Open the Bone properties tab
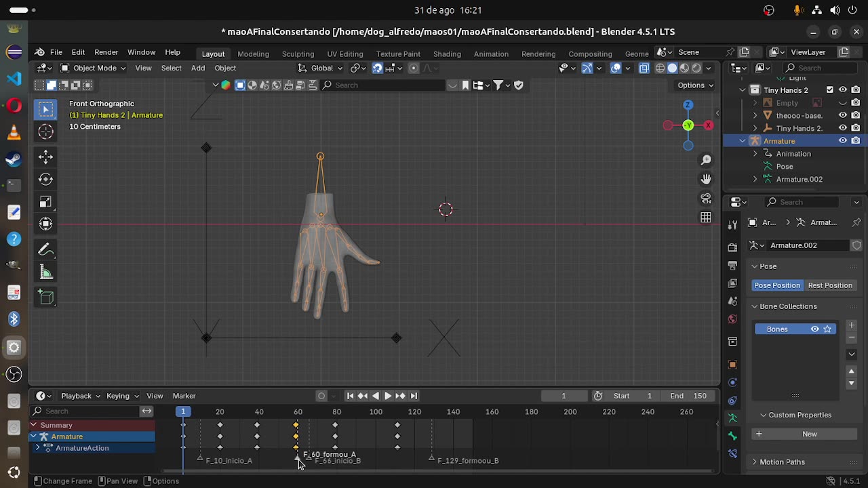Viewport: 868px width, 488px height. (732, 436)
